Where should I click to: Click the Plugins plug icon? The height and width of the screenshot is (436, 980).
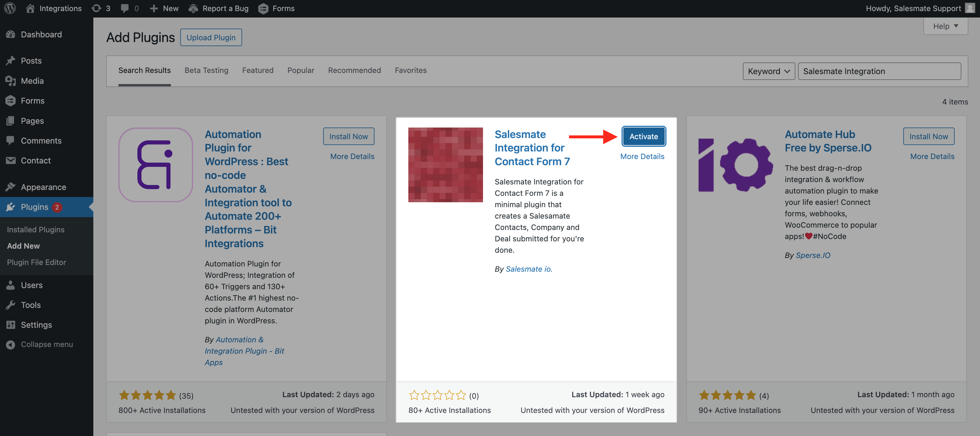pos(11,207)
